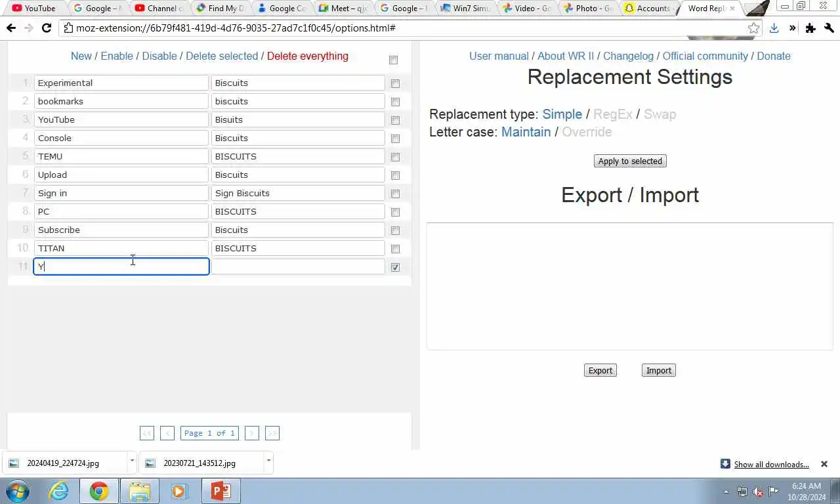
Task: Open PowerPoint from taskbar
Action: pos(220,491)
